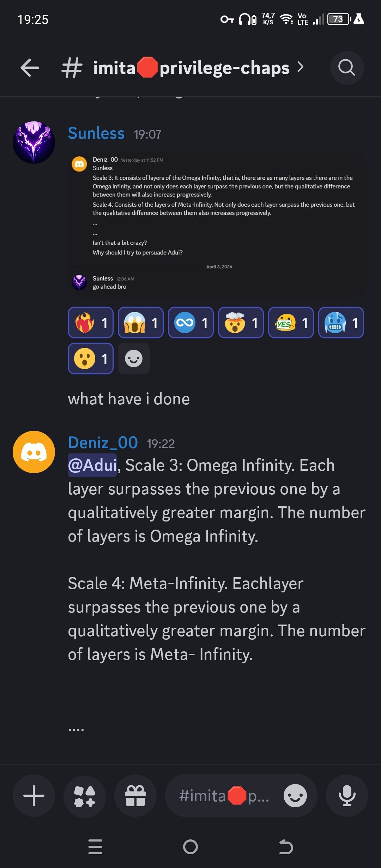Toggle the infinity symbol reaction
381x868 pixels.
pyautogui.click(x=191, y=323)
